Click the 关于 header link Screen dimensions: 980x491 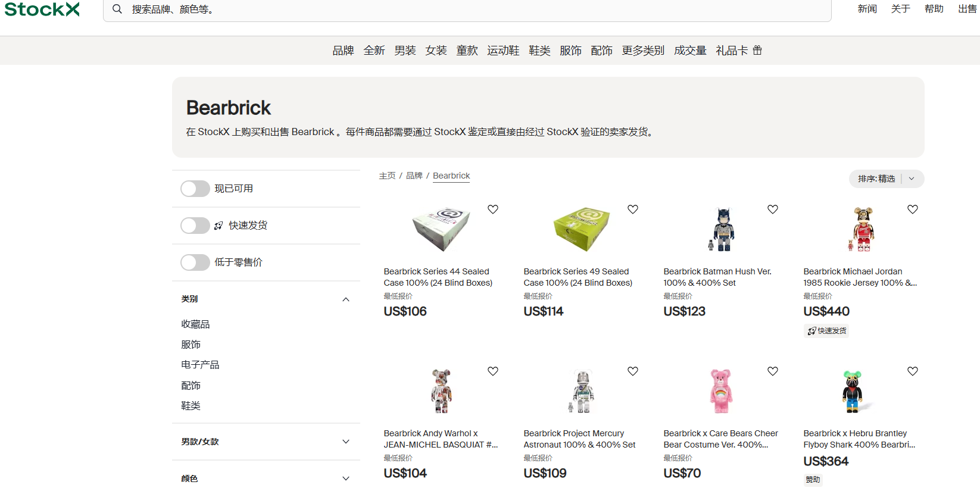pos(901,9)
